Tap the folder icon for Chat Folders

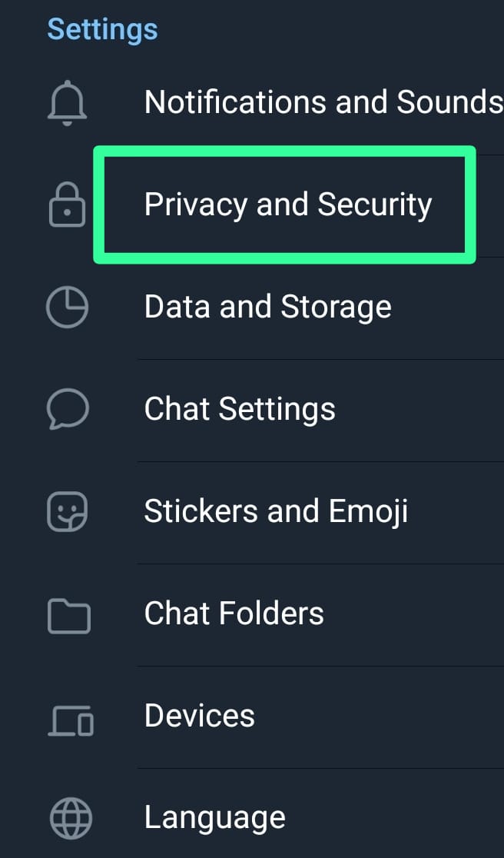[69, 616]
